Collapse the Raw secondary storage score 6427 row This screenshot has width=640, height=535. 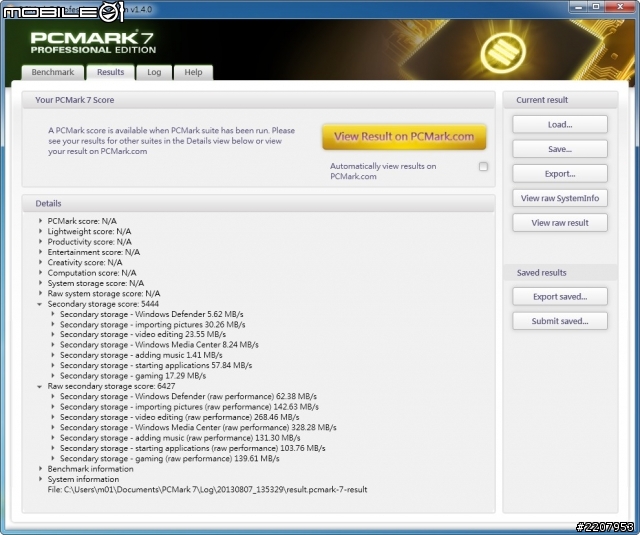(x=40, y=386)
